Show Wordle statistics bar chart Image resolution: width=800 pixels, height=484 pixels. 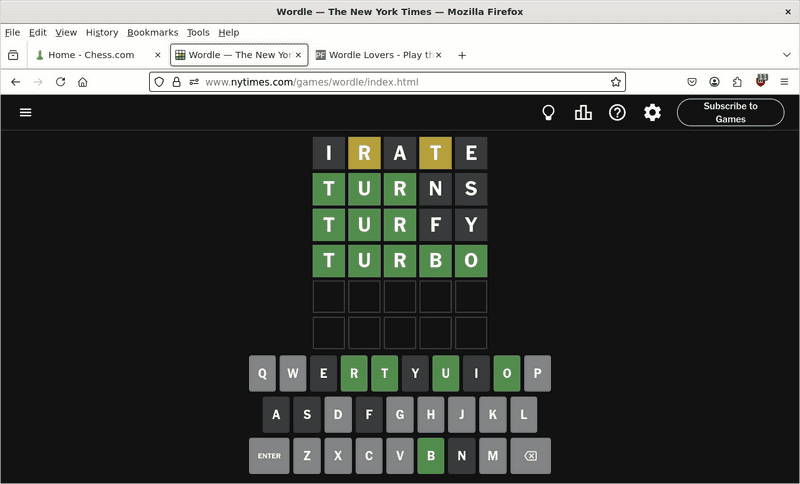point(583,112)
